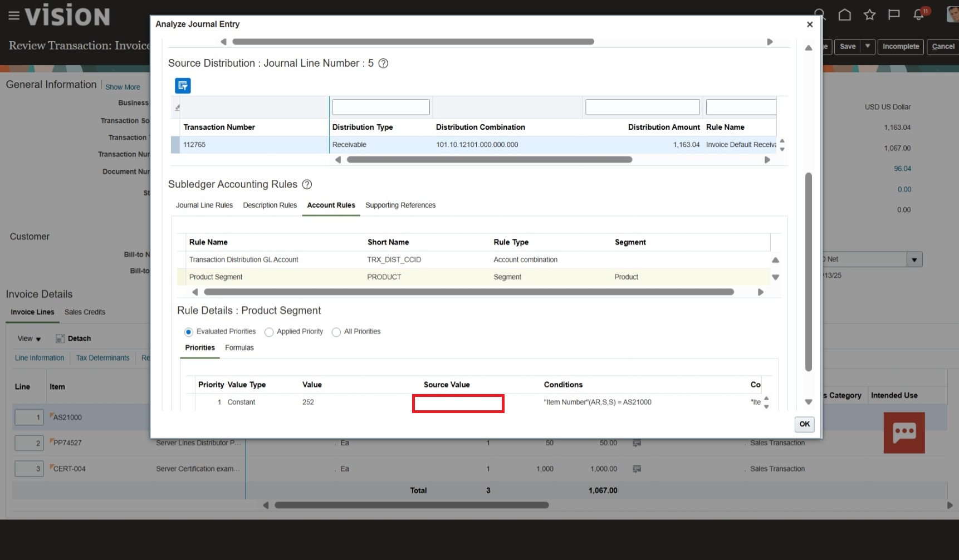Viewport: 959px width, 560px height.
Task: Open the Save button dropdown arrow
Action: 868,46
